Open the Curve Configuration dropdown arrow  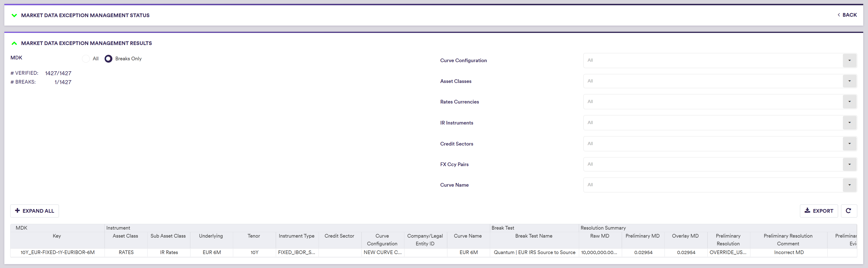point(849,60)
